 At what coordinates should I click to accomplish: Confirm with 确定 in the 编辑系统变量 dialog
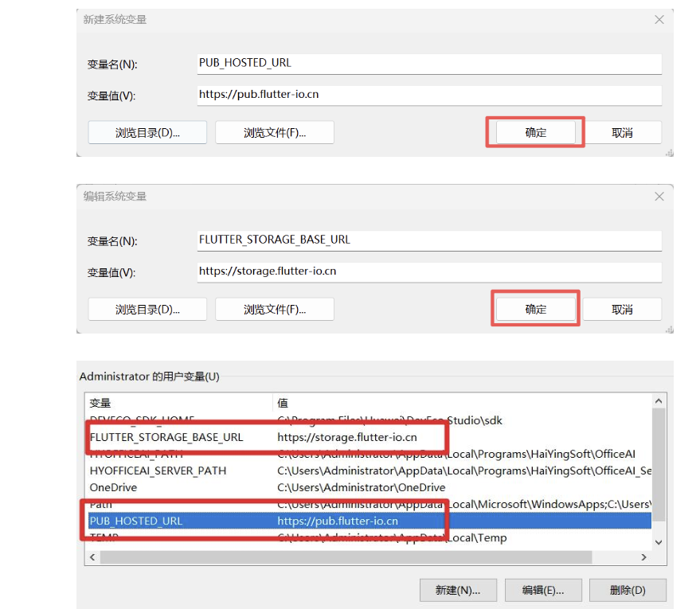[x=536, y=309]
